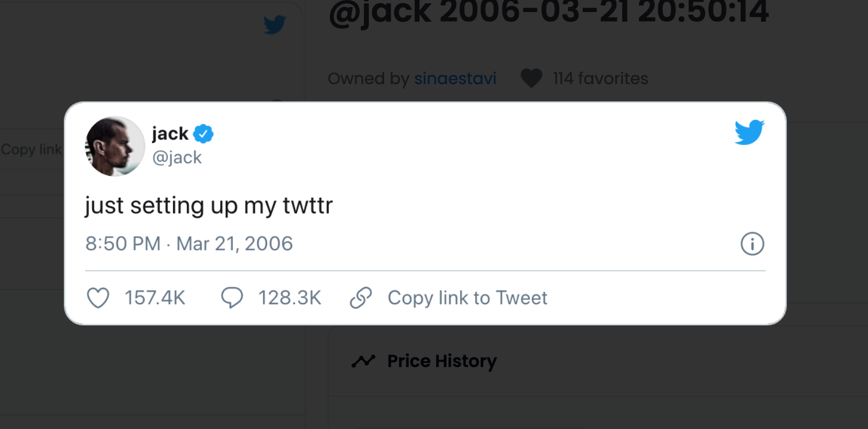Viewport: 868px width, 429px height.
Task: Click the verified badge next to jack
Action: click(203, 133)
